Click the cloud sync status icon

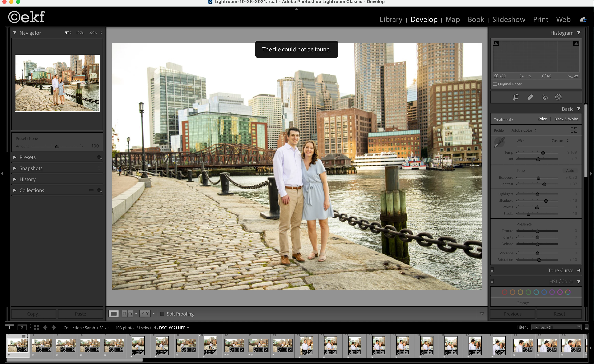click(x=583, y=20)
